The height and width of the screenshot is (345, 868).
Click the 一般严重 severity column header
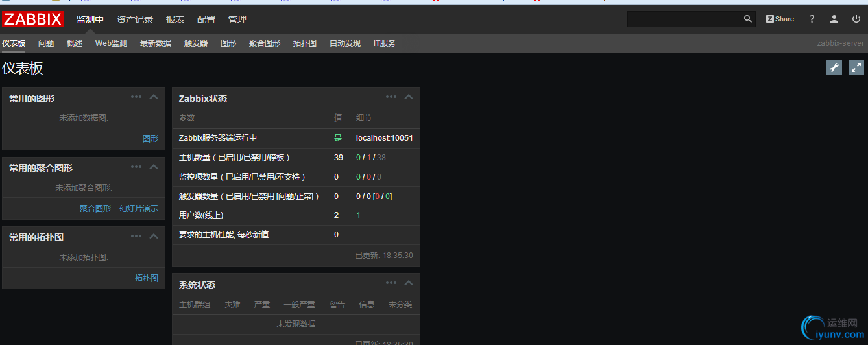299,304
